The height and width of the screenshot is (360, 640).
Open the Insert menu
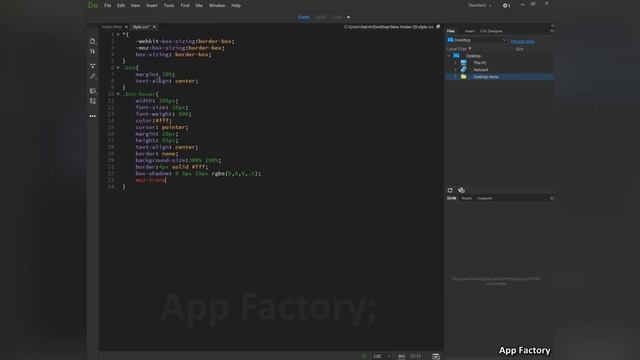click(152, 6)
